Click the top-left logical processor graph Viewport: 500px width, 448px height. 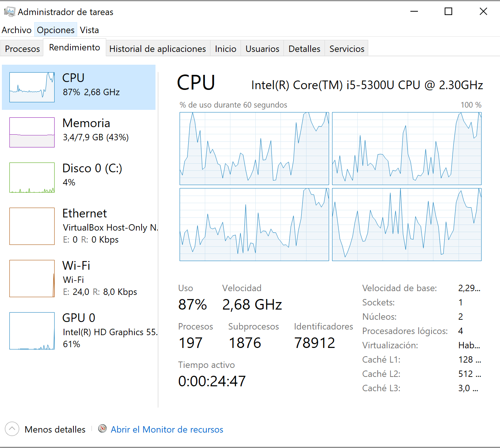click(x=254, y=149)
